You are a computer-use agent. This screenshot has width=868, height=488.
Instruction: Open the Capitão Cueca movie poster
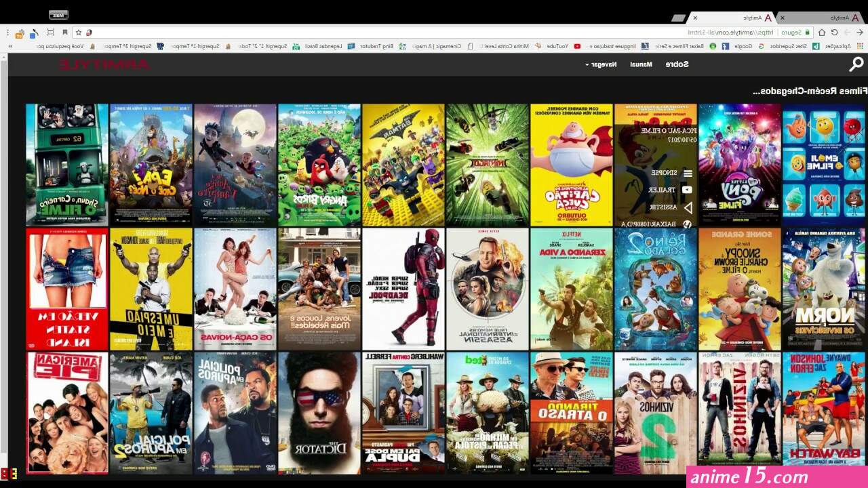(572, 165)
